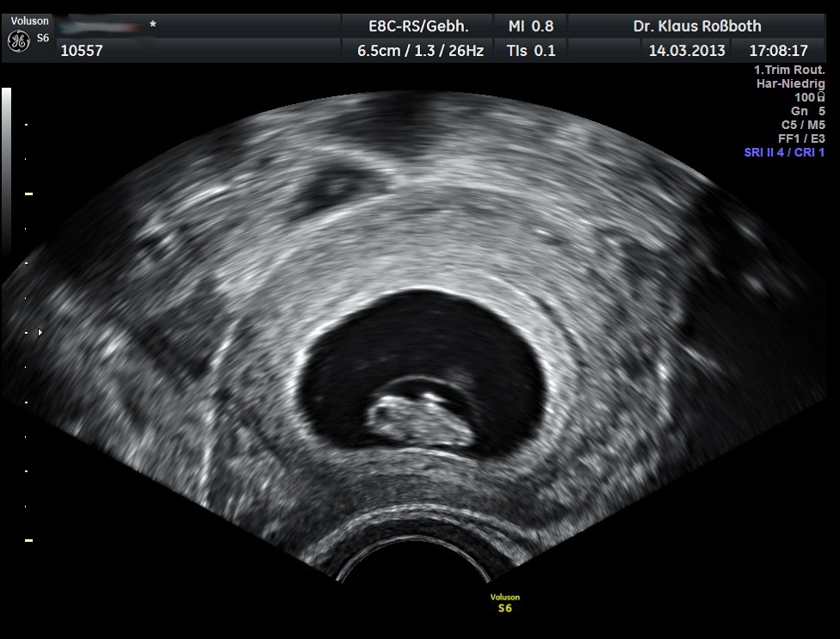Click the focus position arrow marker
The width and height of the screenshot is (840, 639).
point(38,330)
